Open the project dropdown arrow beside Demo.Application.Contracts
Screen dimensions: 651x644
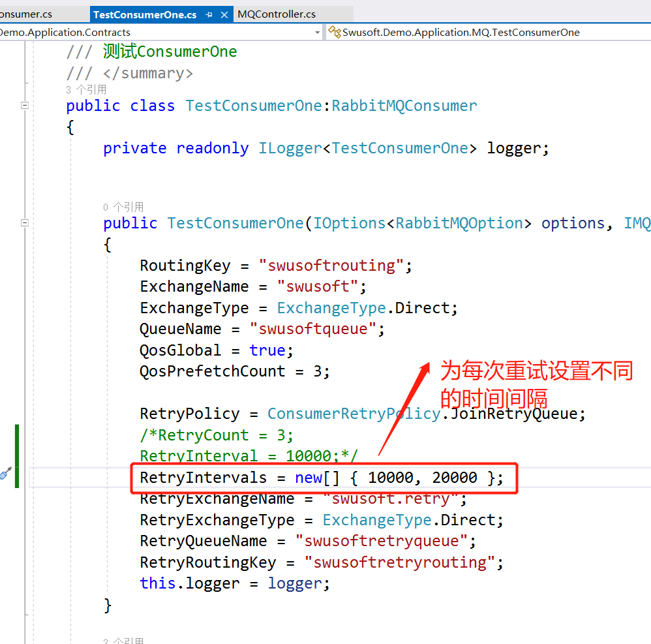tap(317, 33)
